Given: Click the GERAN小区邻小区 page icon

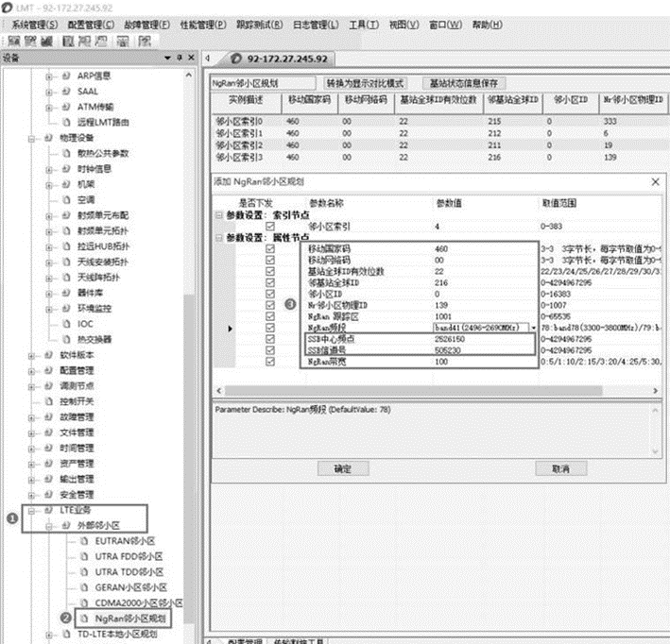Looking at the screenshot, I should click(84, 587).
